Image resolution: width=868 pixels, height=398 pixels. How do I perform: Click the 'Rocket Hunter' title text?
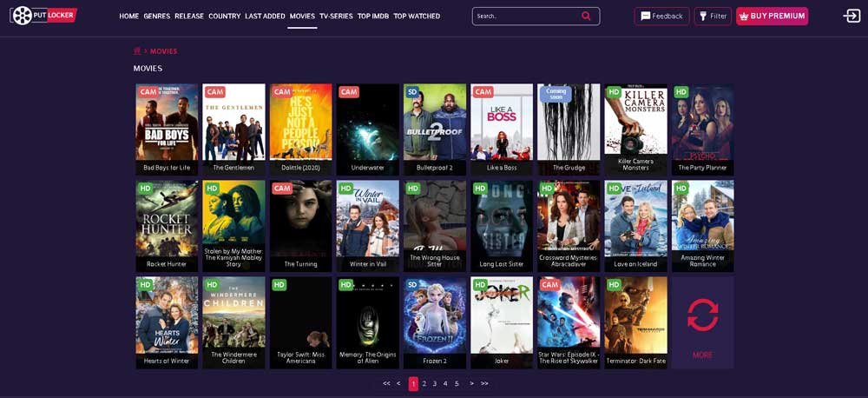pos(167,264)
